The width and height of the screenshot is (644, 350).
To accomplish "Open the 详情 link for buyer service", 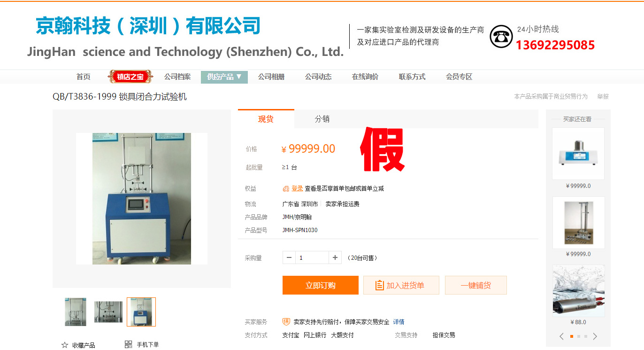I will pyautogui.click(x=399, y=322).
